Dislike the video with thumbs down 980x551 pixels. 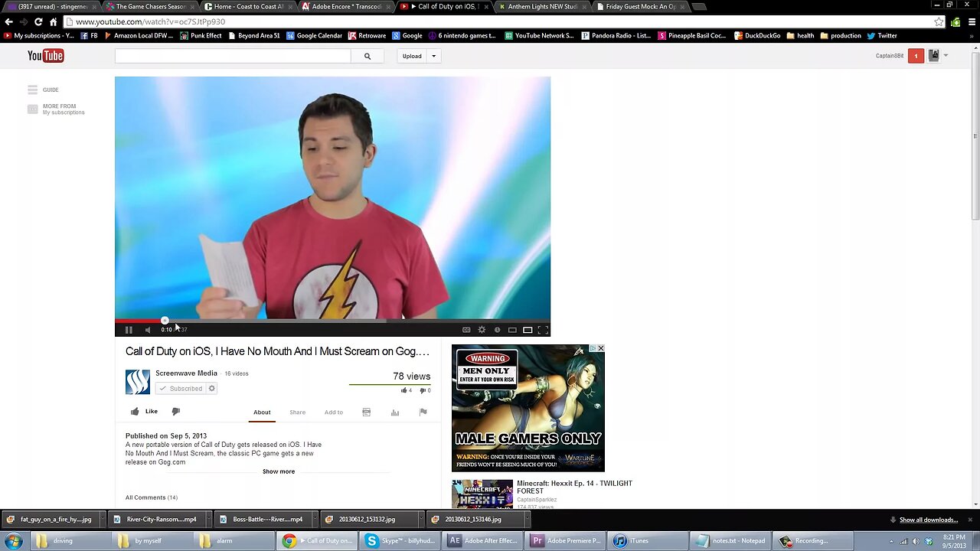click(x=175, y=412)
